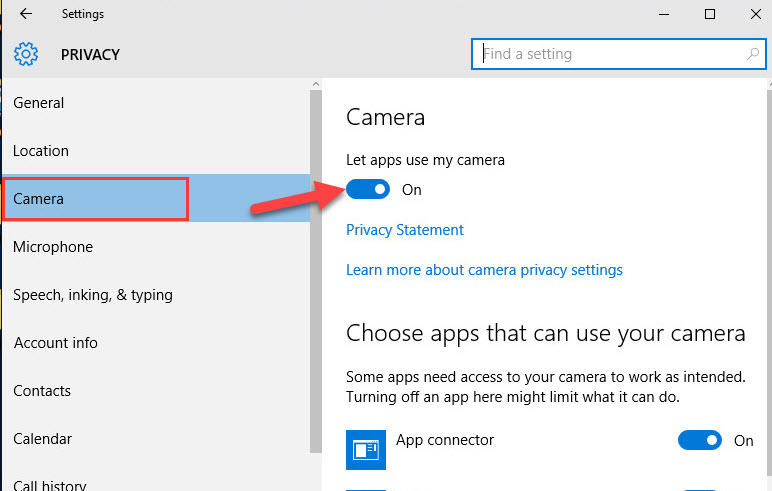Open the Privacy Statement link
The width and height of the screenshot is (772, 491).
click(x=405, y=230)
